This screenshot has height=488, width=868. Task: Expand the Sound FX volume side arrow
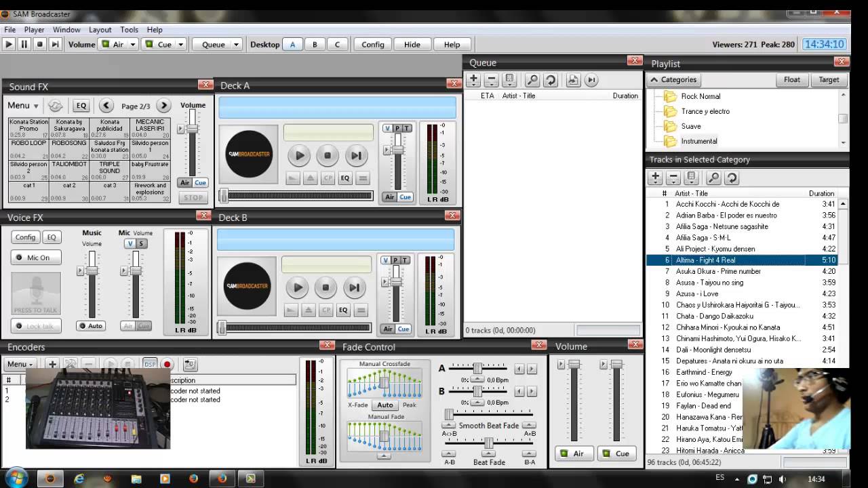180,129
